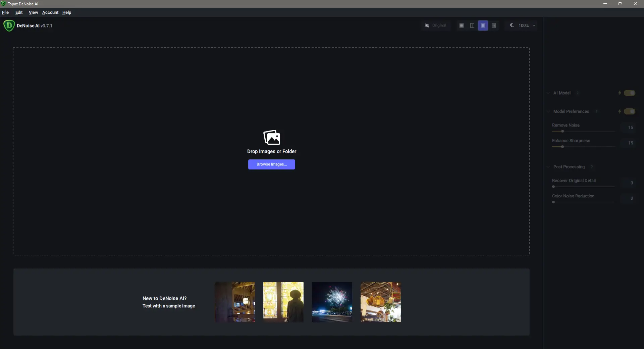Click the Remove Noise slider handle
This screenshot has height=349, width=644.
[562, 131]
